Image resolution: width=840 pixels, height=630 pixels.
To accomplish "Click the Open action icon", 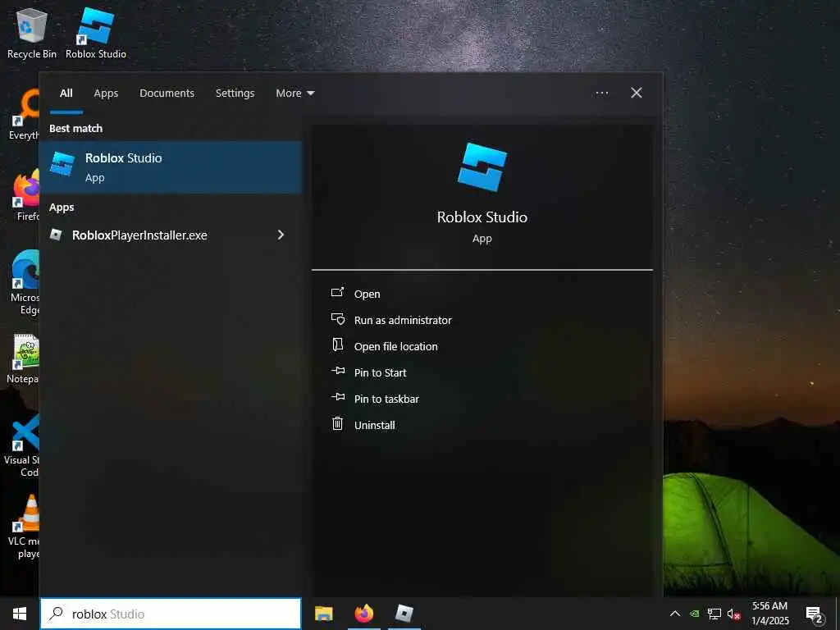I will [337, 293].
